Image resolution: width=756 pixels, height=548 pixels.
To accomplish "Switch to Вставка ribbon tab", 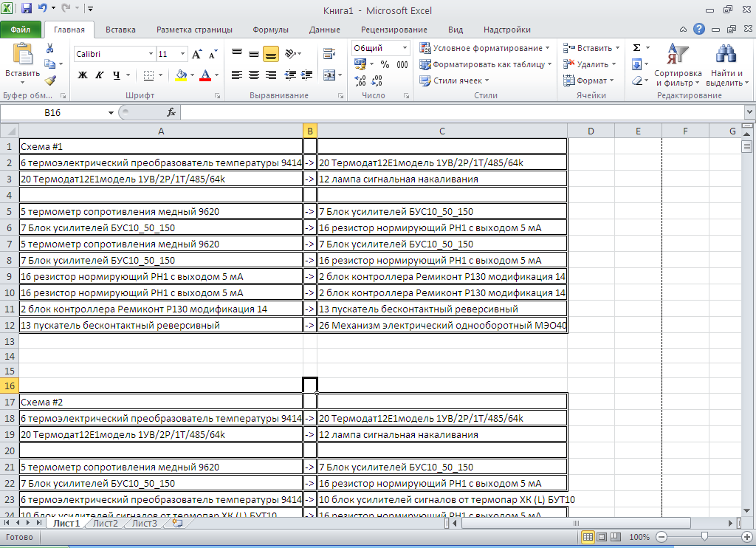I will 120,30.
